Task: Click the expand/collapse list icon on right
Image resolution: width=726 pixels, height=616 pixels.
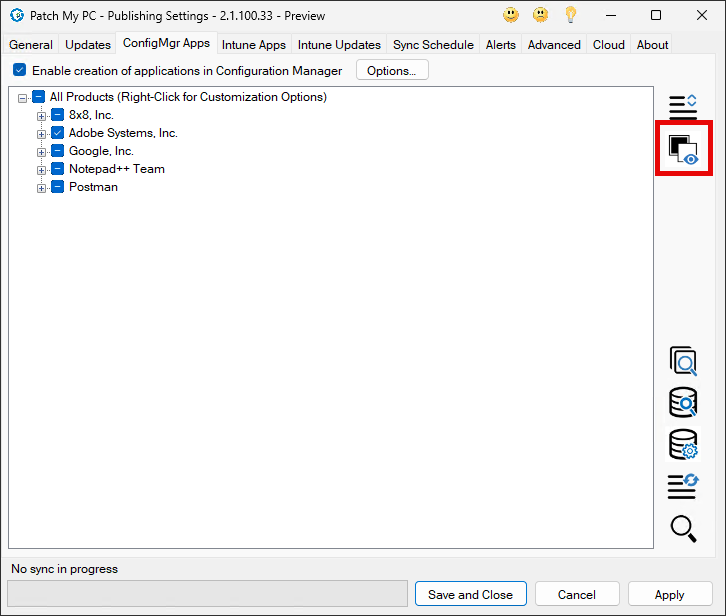Action: pos(683,104)
